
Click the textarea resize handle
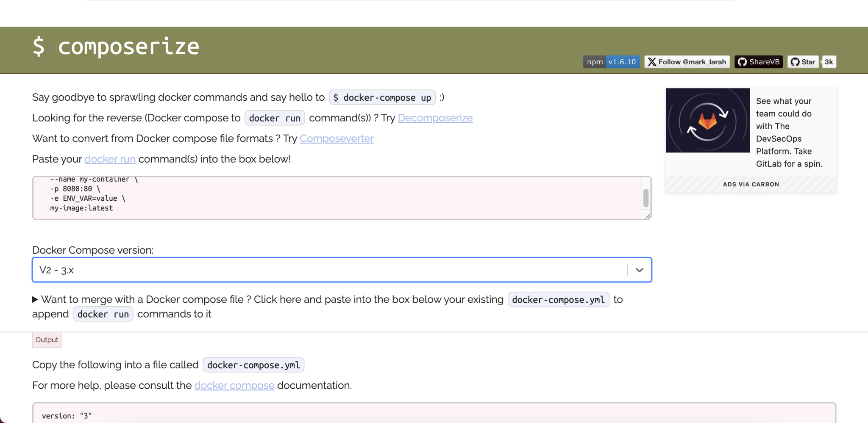click(647, 216)
